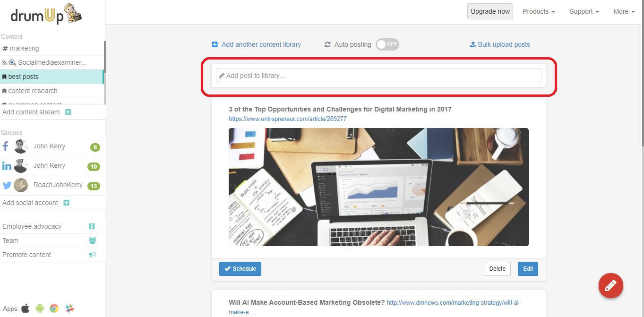Open the Slack app icon

(70, 308)
